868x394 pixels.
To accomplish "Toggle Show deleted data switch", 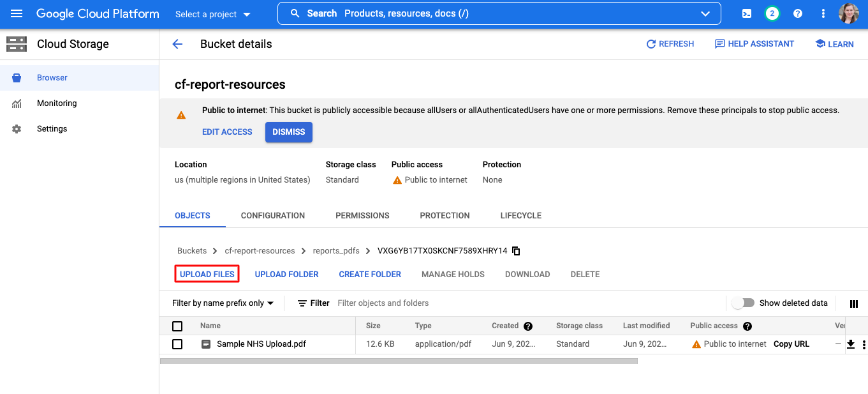I will pyautogui.click(x=743, y=303).
